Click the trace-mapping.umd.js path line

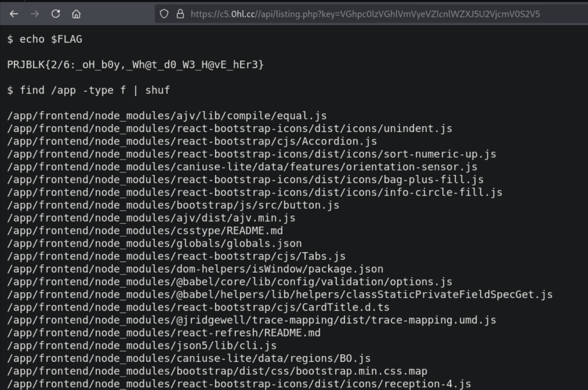(251, 320)
